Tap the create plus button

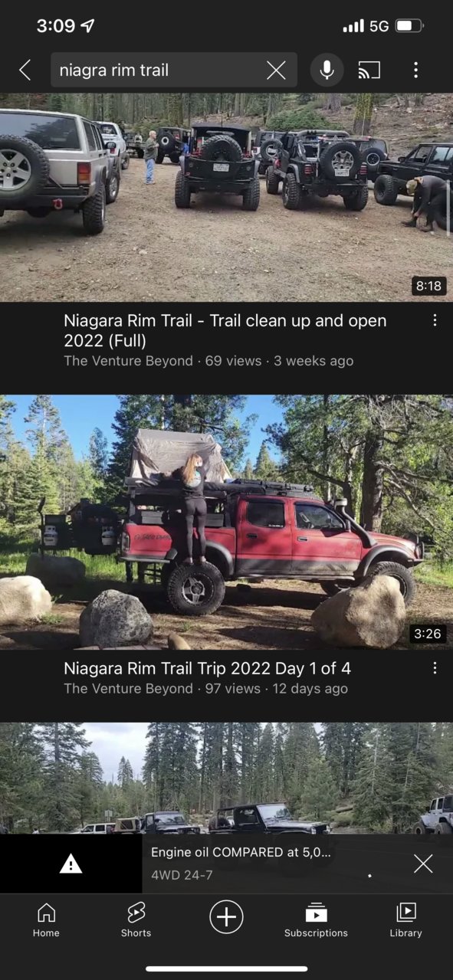(x=226, y=916)
